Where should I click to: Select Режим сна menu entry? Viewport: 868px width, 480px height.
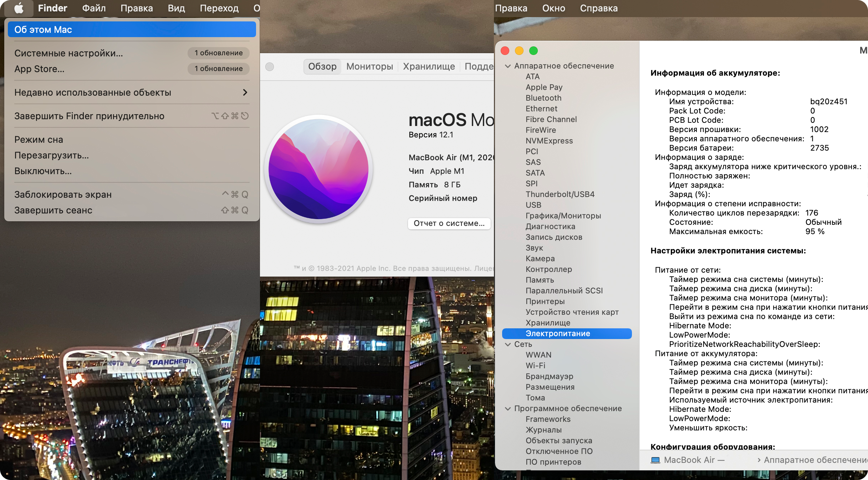[132, 140]
